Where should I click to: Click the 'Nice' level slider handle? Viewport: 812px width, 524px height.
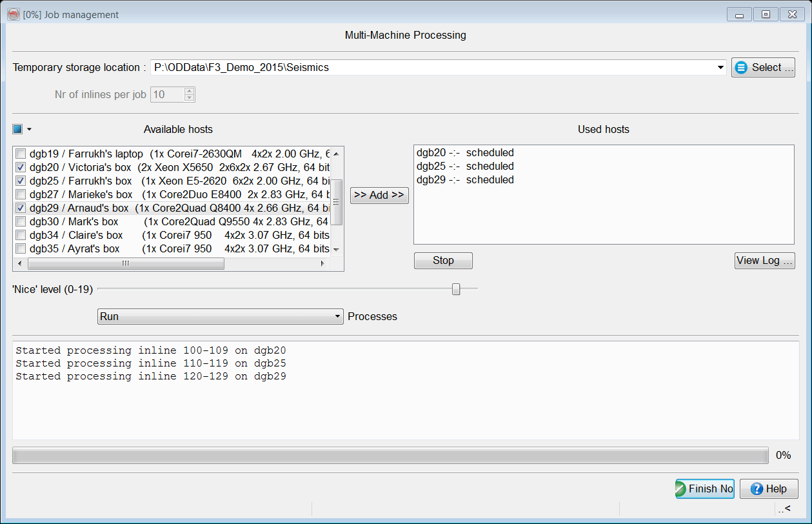(456, 289)
